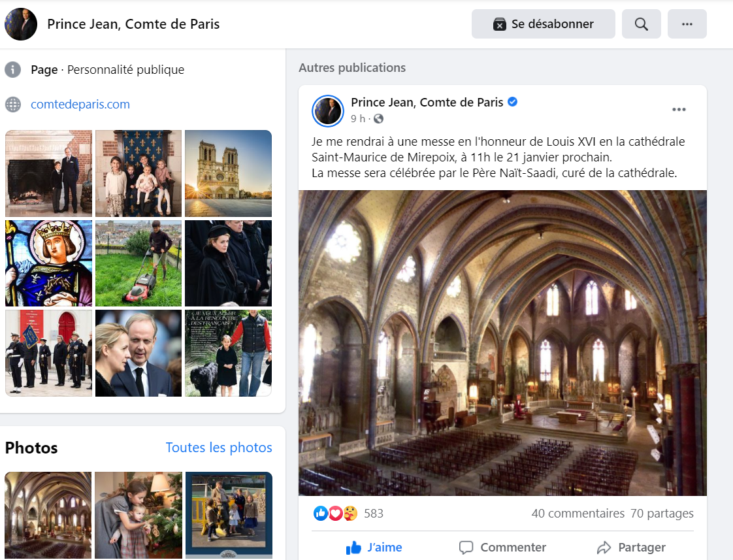Open the three-dots page options menu
Image resolution: width=733 pixels, height=560 pixels.
pyautogui.click(x=687, y=24)
